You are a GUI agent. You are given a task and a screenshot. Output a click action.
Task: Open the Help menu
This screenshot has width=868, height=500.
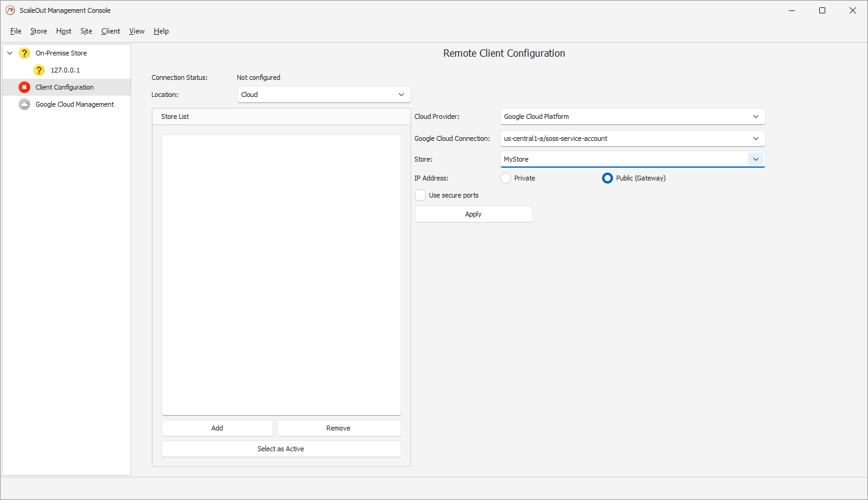(161, 31)
